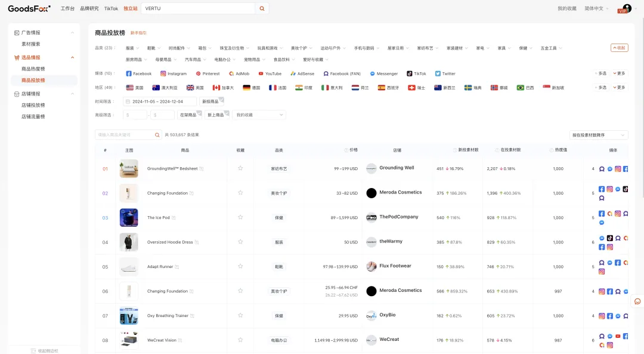Go to 商品热度榜 in sidebar
644x354 pixels.
(x=33, y=69)
